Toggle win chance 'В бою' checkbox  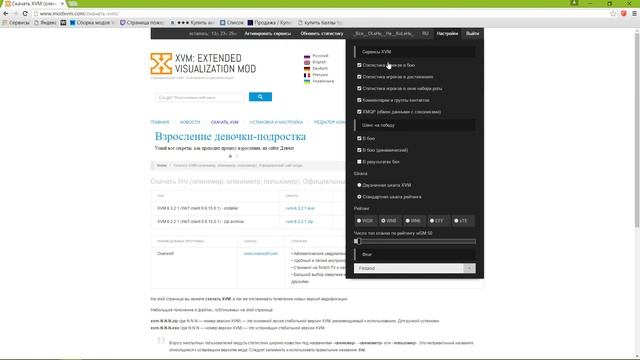359,138
